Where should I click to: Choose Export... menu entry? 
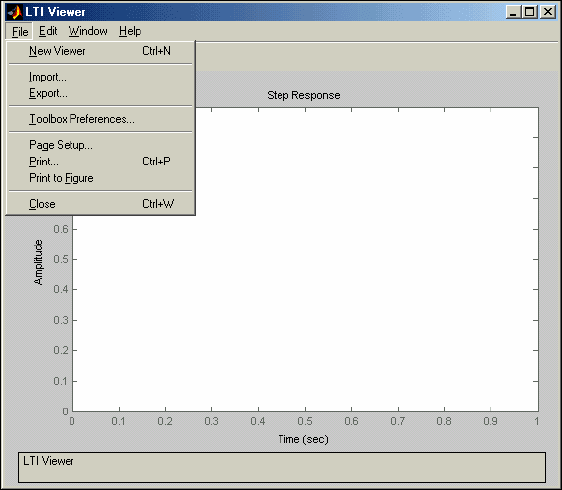tap(100, 93)
